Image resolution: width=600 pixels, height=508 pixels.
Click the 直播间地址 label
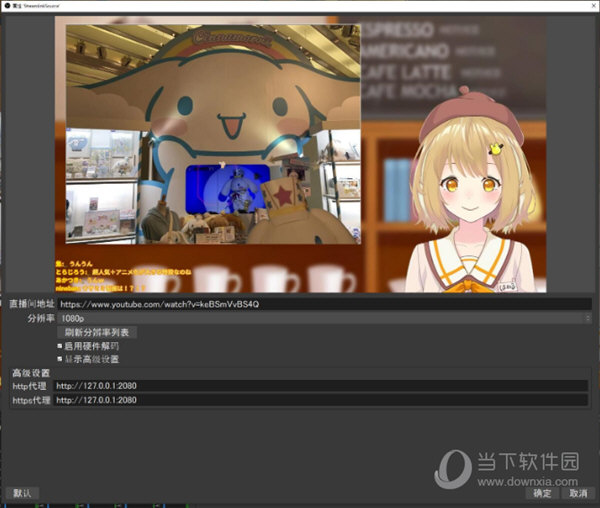[32, 304]
